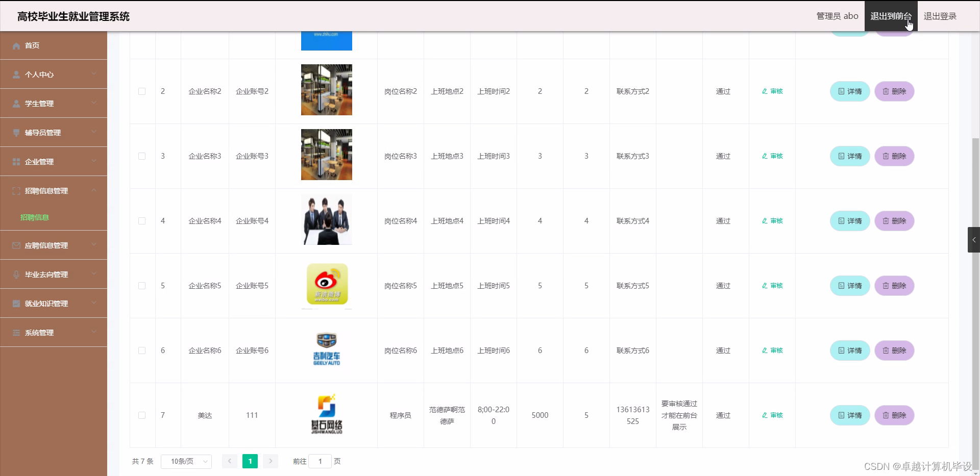Select the 招聘信息 submenu item

pyautogui.click(x=34, y=217)
